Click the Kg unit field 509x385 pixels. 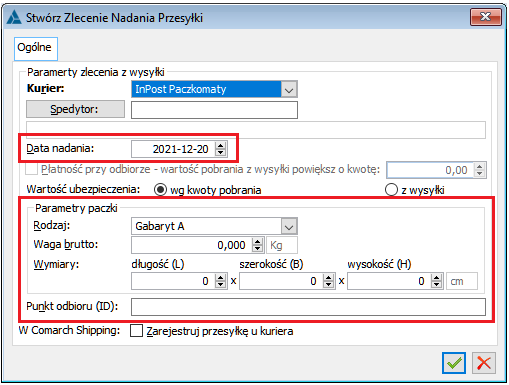(282, 245)
